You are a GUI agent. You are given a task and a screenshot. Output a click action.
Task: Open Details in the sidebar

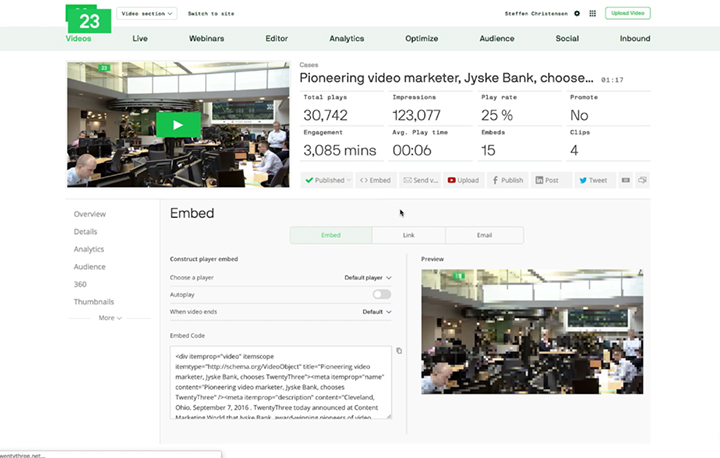pos(85,232)
